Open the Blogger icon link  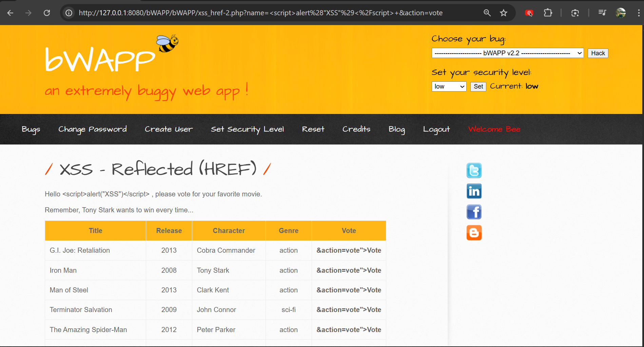click(474, 233)
